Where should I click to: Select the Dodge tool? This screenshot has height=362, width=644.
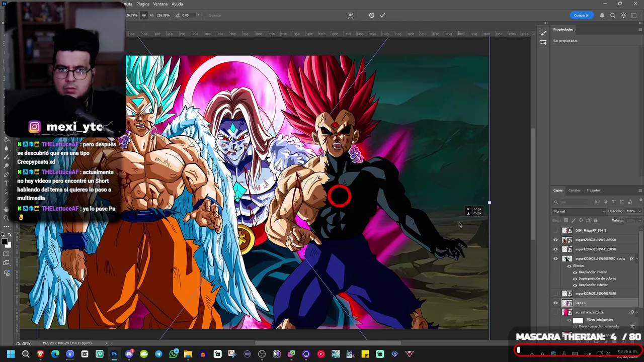point(7,166)
